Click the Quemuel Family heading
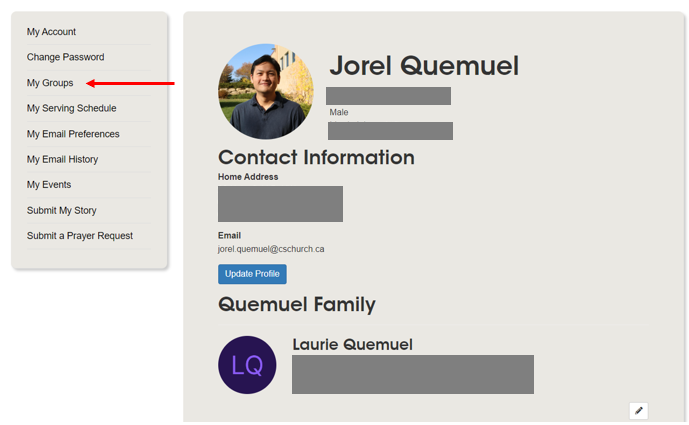 [297, 304]
